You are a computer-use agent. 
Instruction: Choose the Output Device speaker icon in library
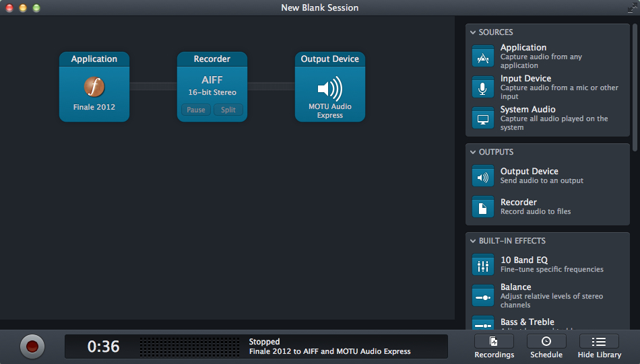[x=483, y=176]
